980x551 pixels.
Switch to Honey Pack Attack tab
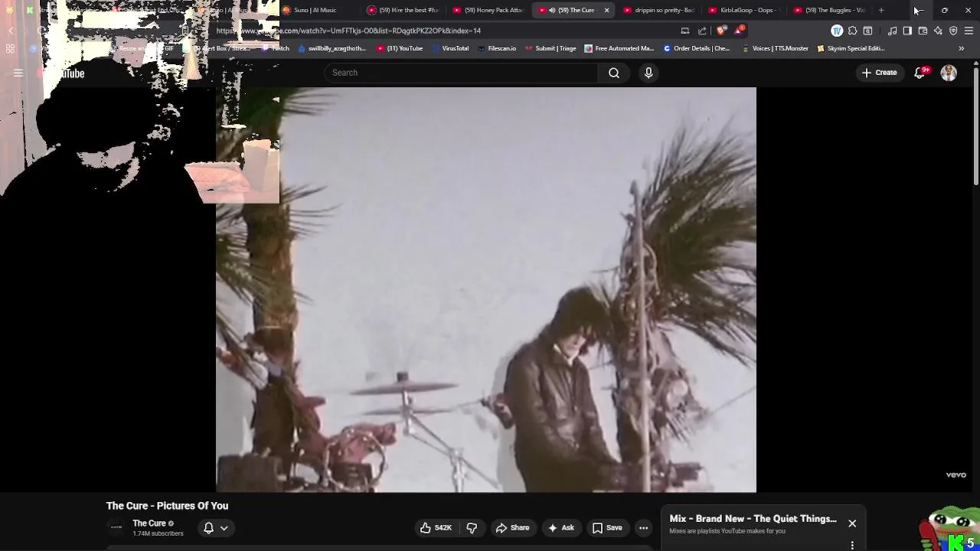pos(488,10)
